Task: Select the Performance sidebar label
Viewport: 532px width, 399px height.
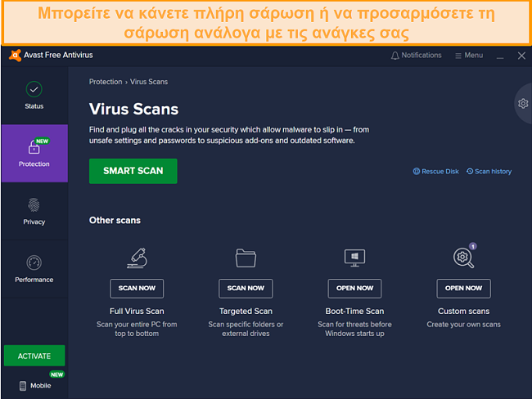Action: pyautogui.click(x=34, y=280)
